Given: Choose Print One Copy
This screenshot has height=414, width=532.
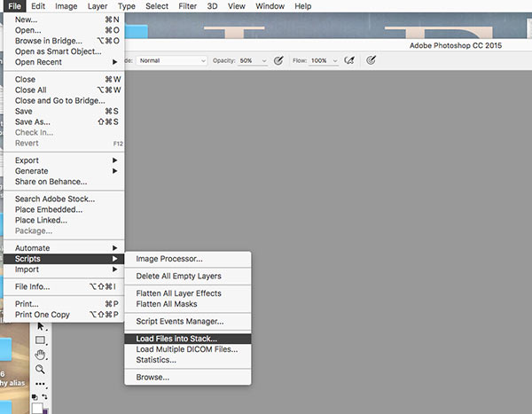Looking at the screenshot, I should pyautogui.click(x=64, y=315).
